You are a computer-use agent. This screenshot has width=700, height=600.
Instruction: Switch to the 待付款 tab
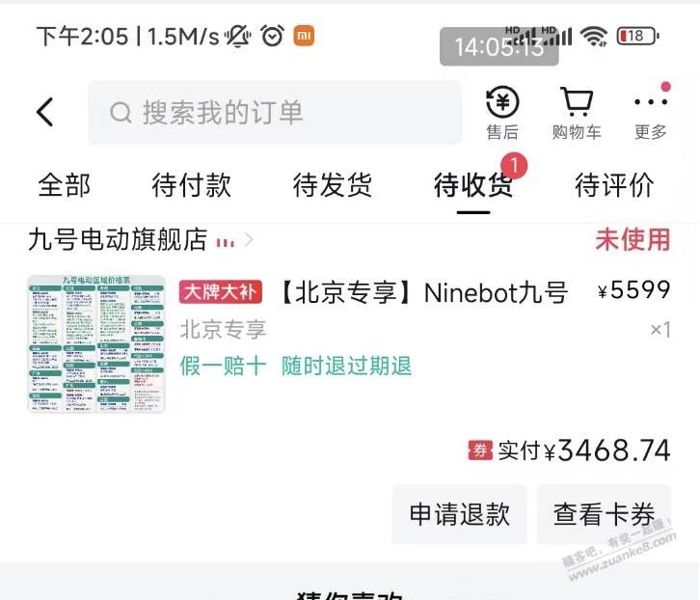192,185
